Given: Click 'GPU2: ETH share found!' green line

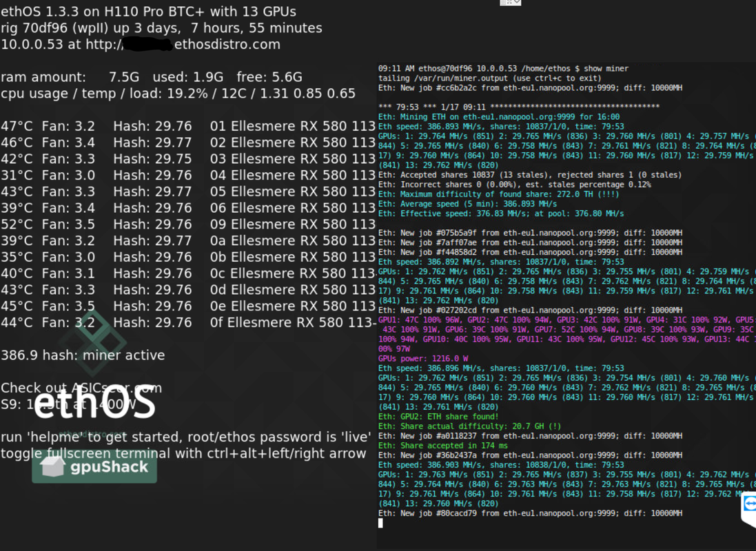Looking at the screenshot, I should point(438,417).
